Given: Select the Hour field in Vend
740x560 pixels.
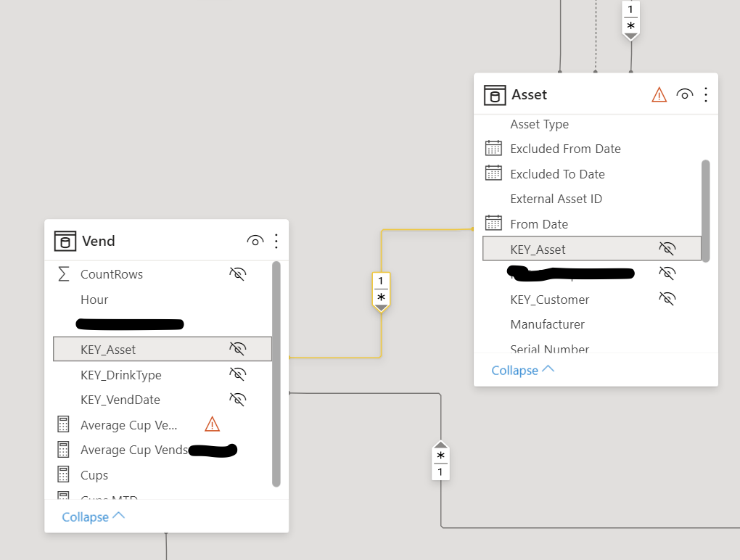Looking at the screenshot, I should pyautogui.click(x=94, y=300).
